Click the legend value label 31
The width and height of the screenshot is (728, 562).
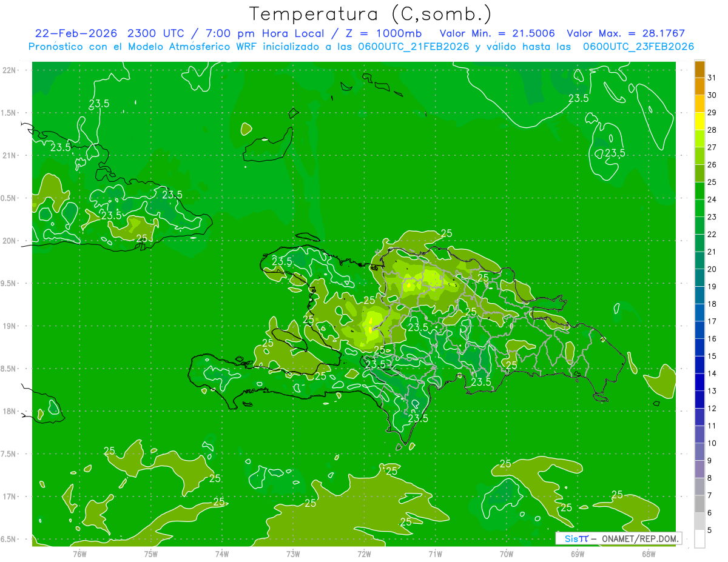pyautogui.click(x=712, y=78)
